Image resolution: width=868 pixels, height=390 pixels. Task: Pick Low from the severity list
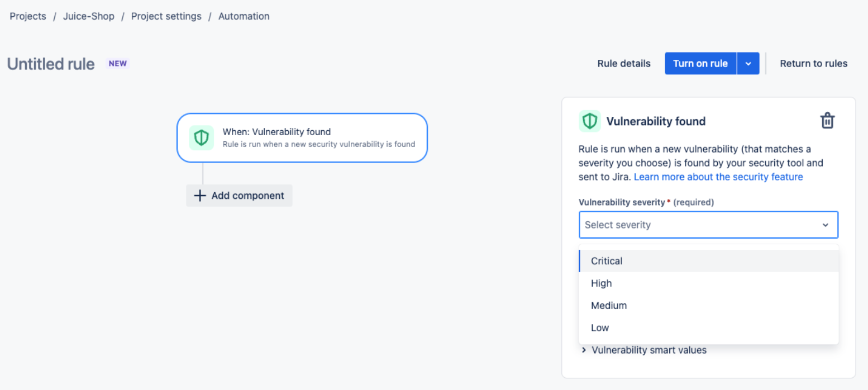600,328
